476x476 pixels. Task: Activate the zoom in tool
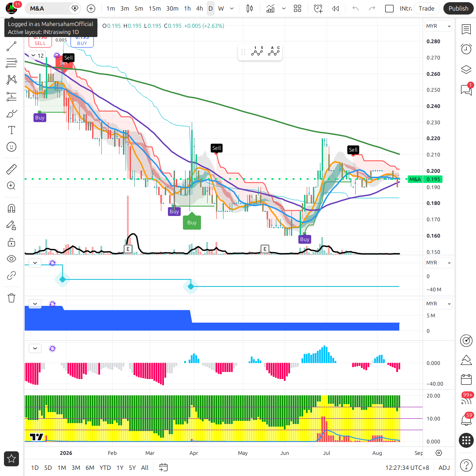click(x=11, y=186)
